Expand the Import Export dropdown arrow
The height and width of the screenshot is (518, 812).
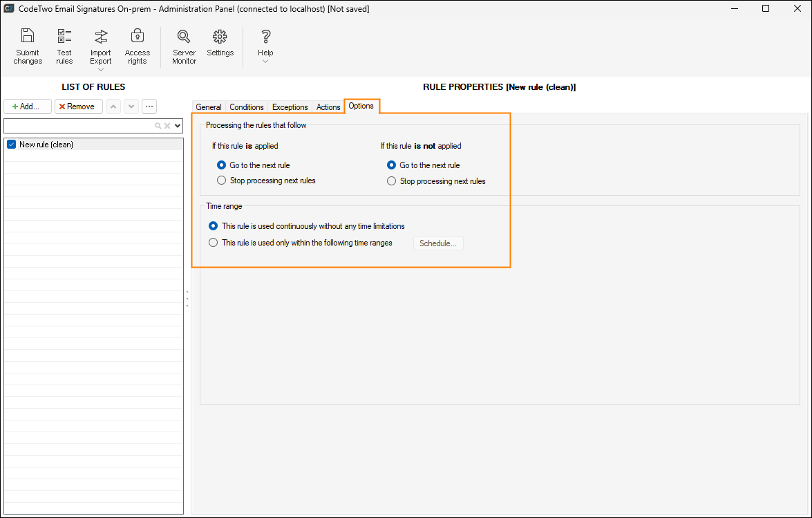click(101, 70)
